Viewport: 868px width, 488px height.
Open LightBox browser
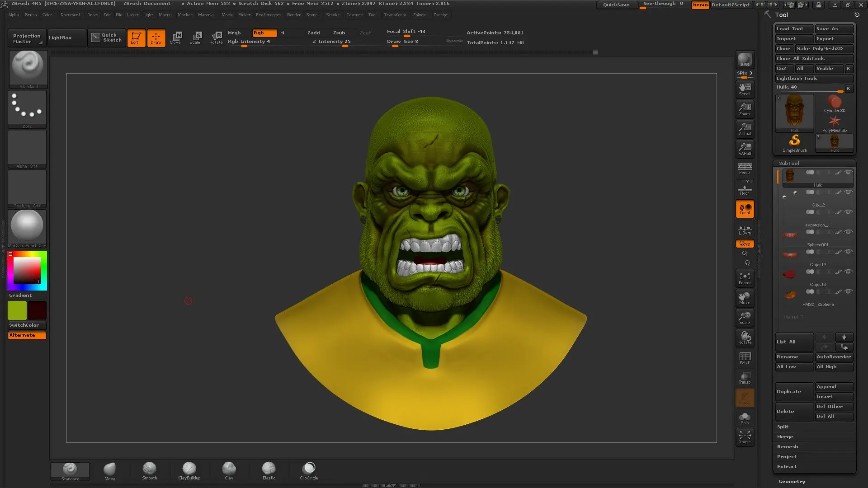(x=66, y=38)
